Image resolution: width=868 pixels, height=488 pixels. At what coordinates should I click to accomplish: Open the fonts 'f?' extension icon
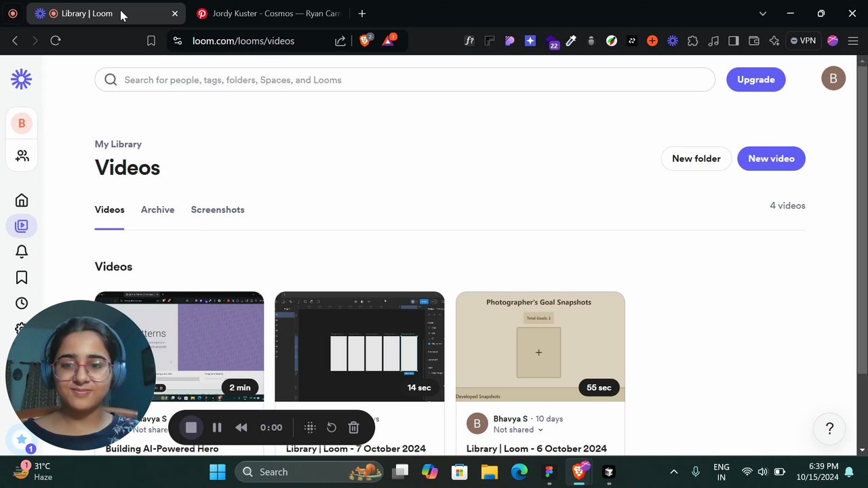pos(469,41)
